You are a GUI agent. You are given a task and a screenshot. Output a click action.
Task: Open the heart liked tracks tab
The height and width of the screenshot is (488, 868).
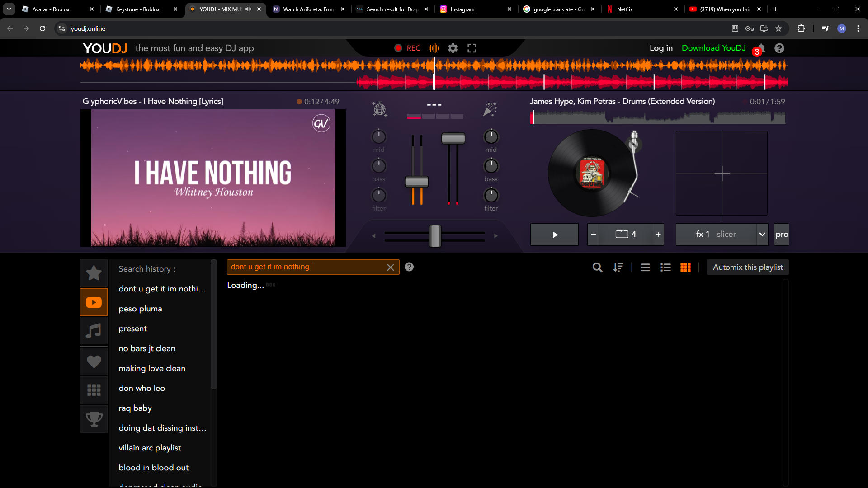click(94, 361)
